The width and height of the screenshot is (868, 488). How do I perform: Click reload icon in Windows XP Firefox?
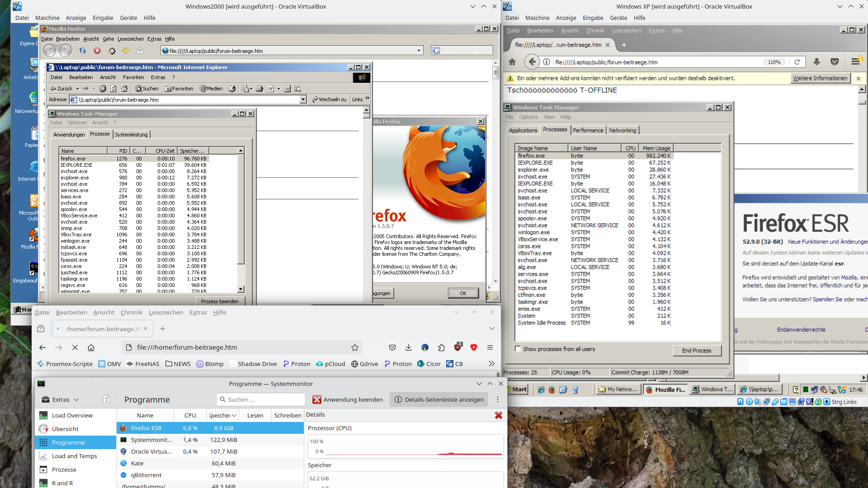[x=797, y=62]
